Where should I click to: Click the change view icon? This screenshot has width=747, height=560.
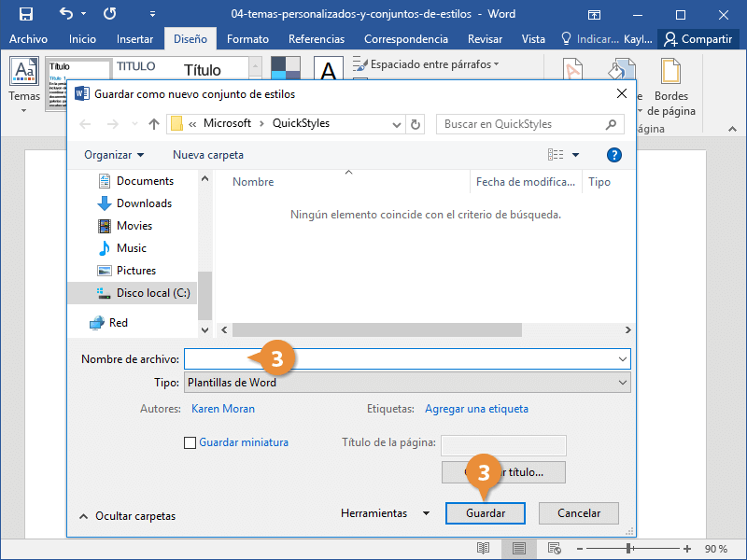556,155
